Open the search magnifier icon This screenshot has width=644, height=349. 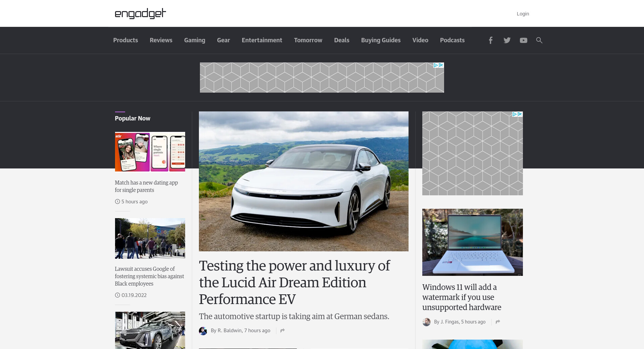pos(539,40)
